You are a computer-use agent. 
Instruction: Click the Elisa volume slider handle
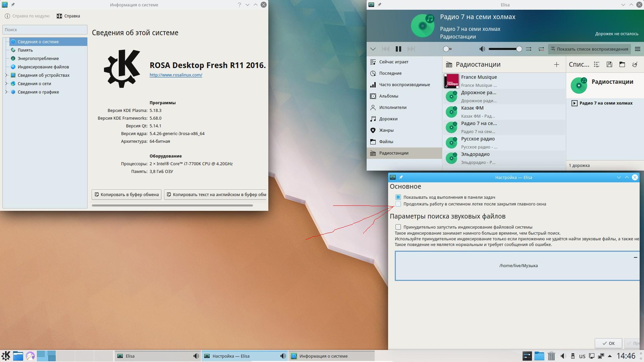pyautogui.click(x=519, y=49)
